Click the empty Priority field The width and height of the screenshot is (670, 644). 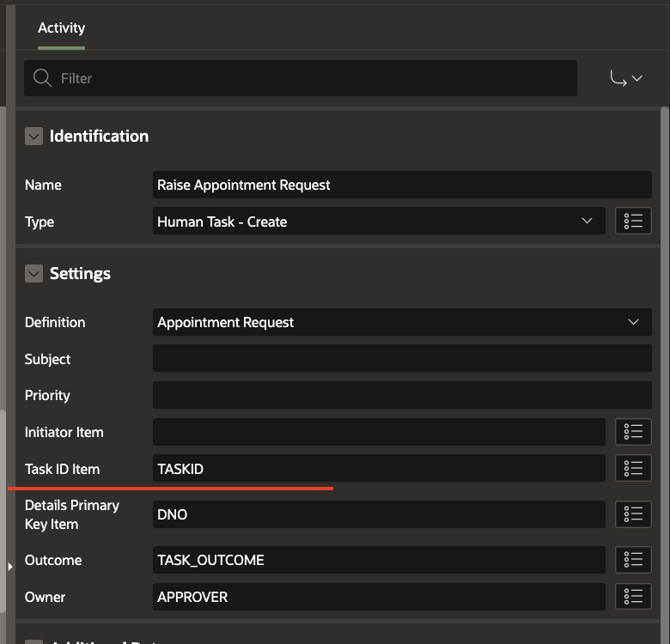coord(401,395)
